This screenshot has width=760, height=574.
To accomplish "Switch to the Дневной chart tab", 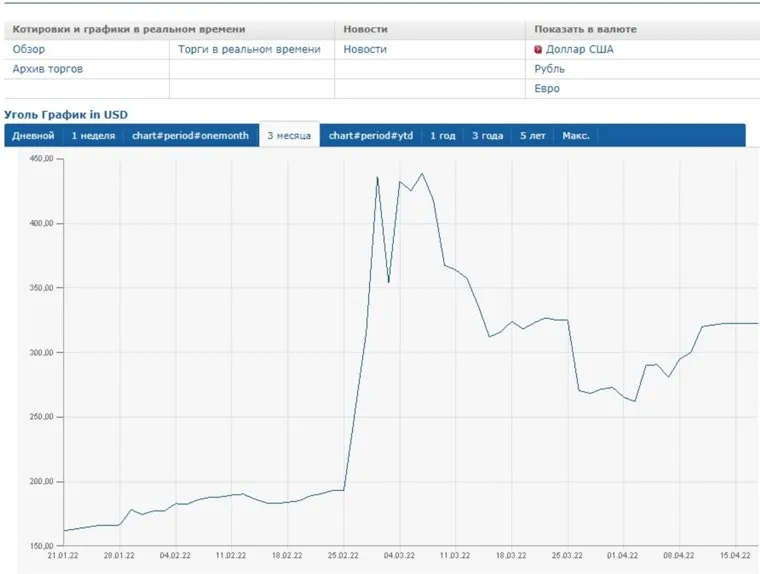I will point(33,136).
